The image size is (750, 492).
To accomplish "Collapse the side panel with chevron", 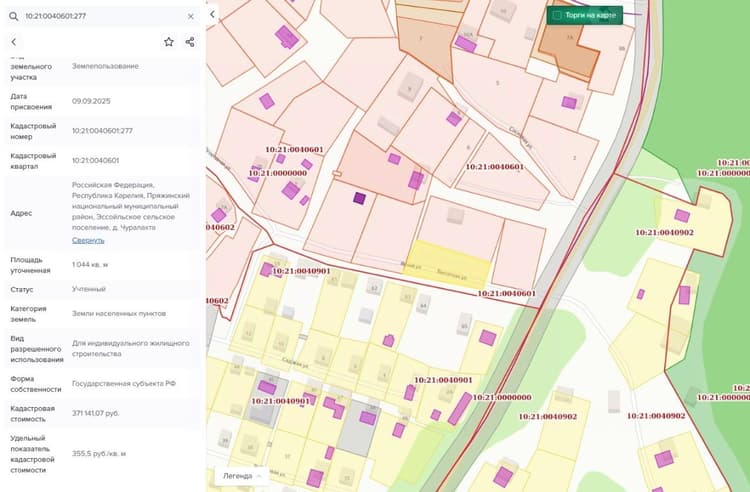I will [212, 14].
